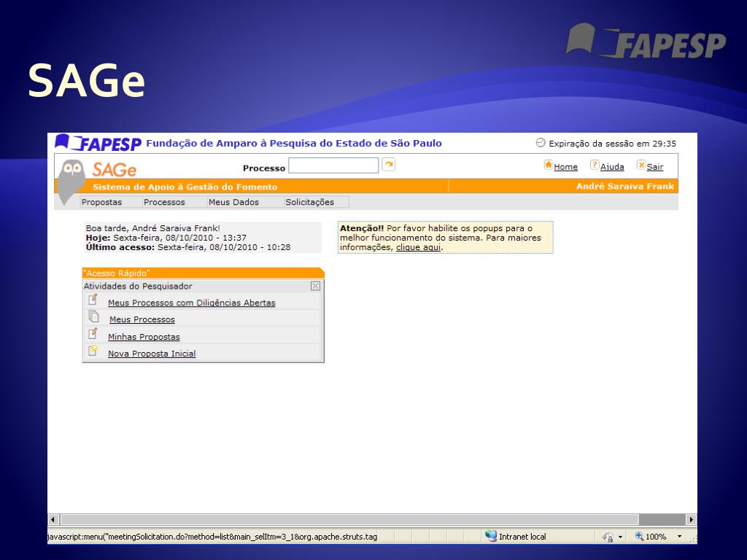
Task: Open the Solicitações menu
Action: pyautogui.click(x=309, y=202)
